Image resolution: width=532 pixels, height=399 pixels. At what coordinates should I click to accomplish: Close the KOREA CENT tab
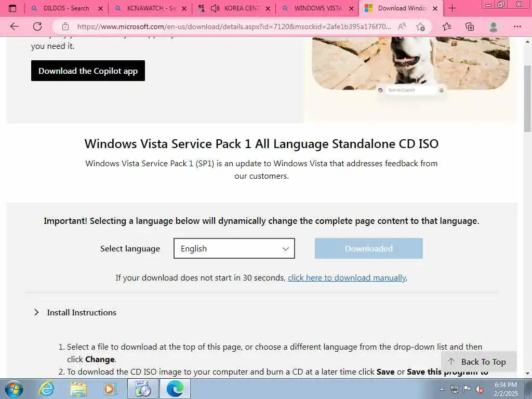[268, 9]
